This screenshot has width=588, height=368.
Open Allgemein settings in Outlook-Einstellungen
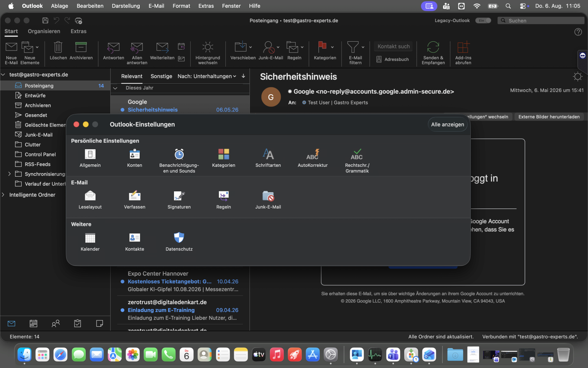(x=90, y=158)
